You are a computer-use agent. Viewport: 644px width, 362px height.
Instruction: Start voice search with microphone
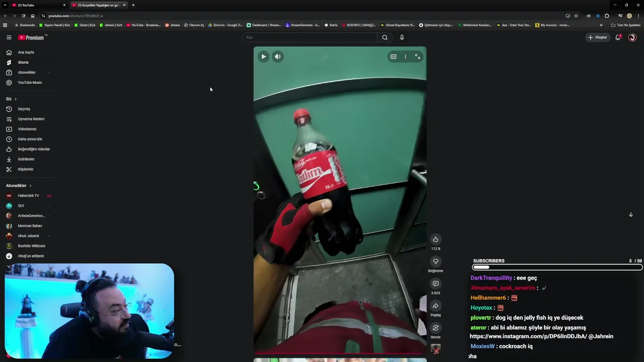point(401,37)
